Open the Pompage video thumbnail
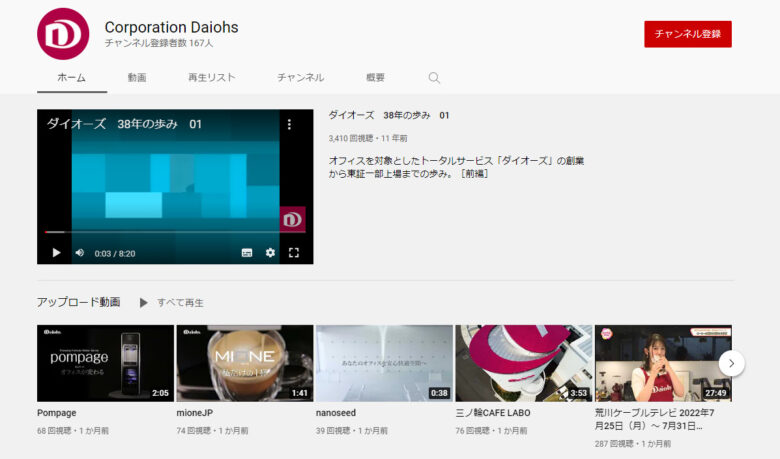This screenshot has width=780, height=459. pos(105,363)
